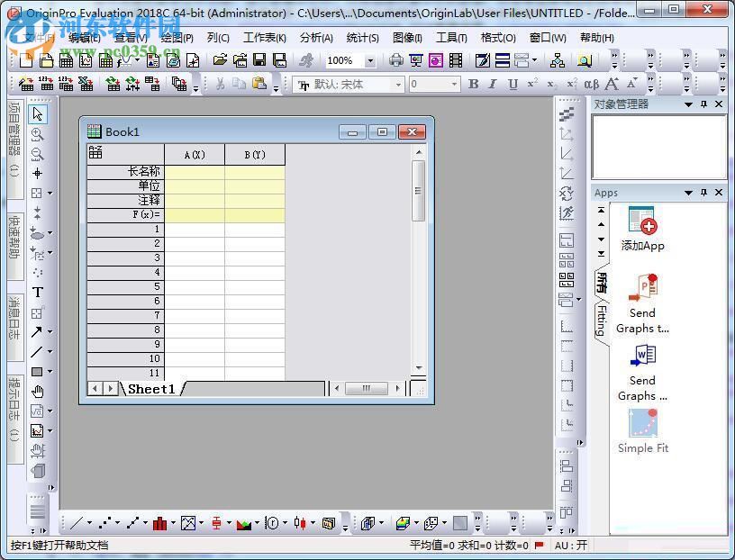Select the Arrow pointer tool
This screenshot has width=735, height=560.
coord(38,113)
